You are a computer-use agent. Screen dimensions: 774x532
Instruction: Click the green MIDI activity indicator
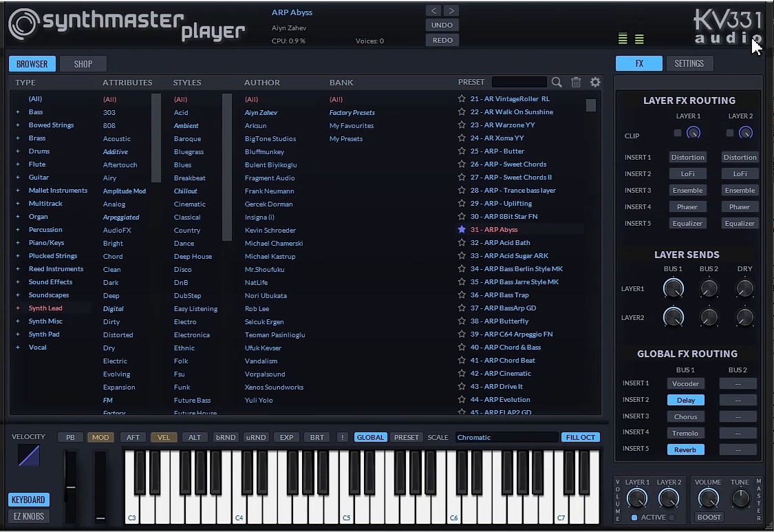(x=622, y=38)
